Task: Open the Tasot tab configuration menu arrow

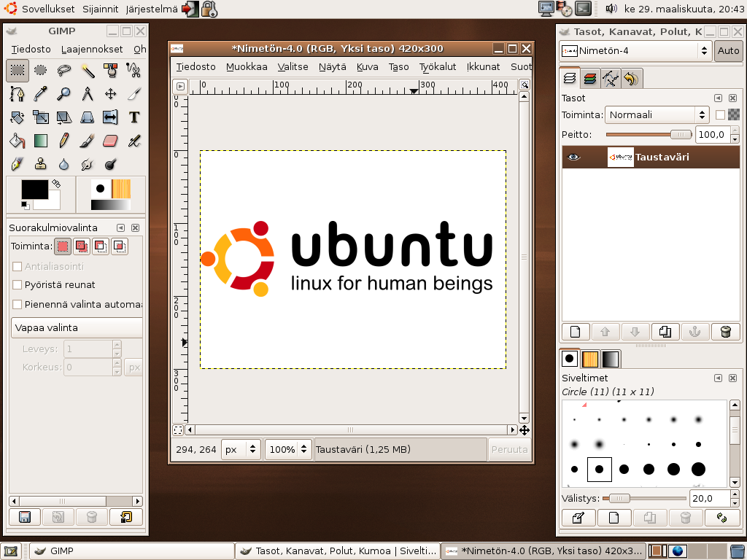Action: click(x=718, y=98)
